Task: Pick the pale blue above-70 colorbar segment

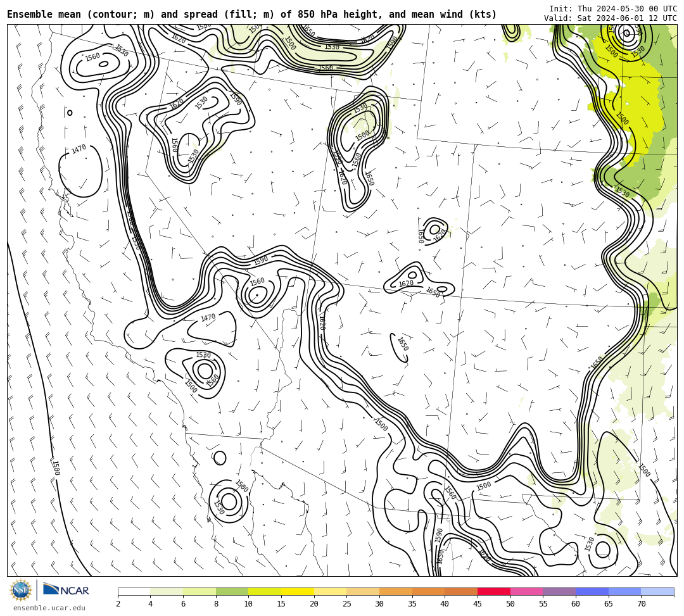Action: point(657,591)
